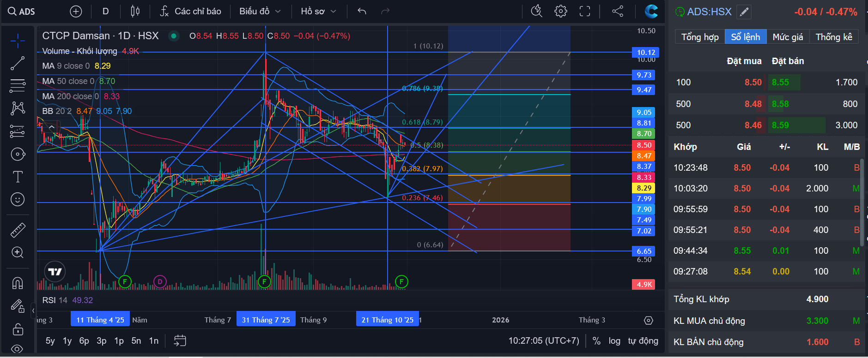Open the Thống kê tab

click(x=834, y=37)
